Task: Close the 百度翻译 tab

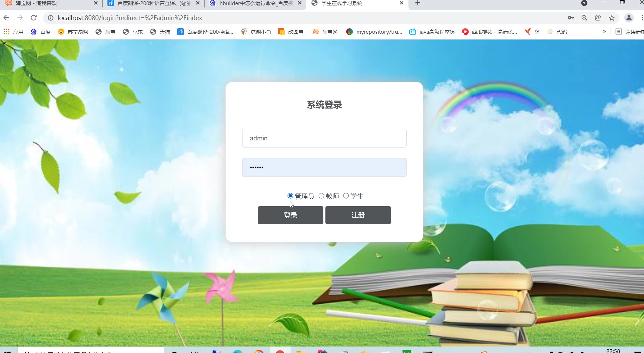Action: [197, 3]
